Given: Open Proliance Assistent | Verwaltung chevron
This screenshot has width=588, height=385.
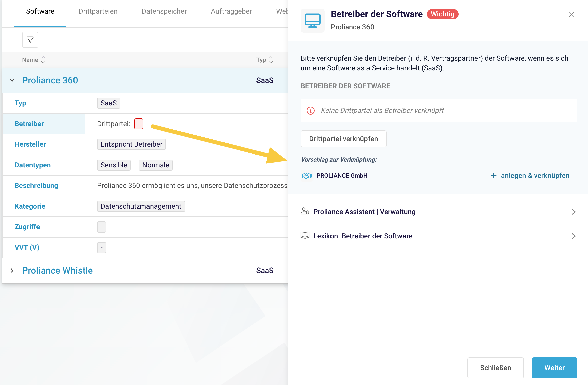Looking at the screenshot, I should [x=574, y=212].
